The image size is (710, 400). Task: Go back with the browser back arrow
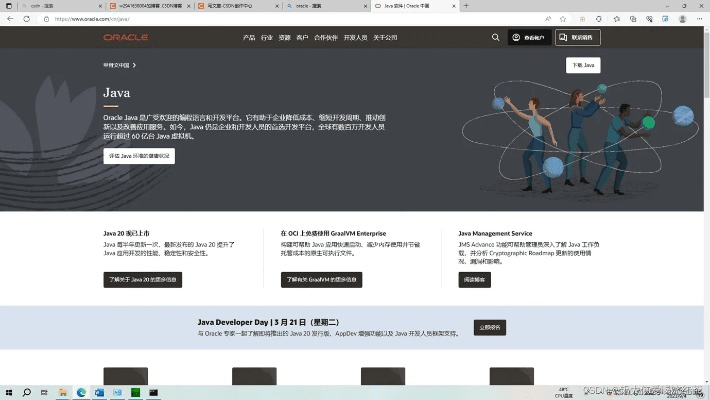10,19
